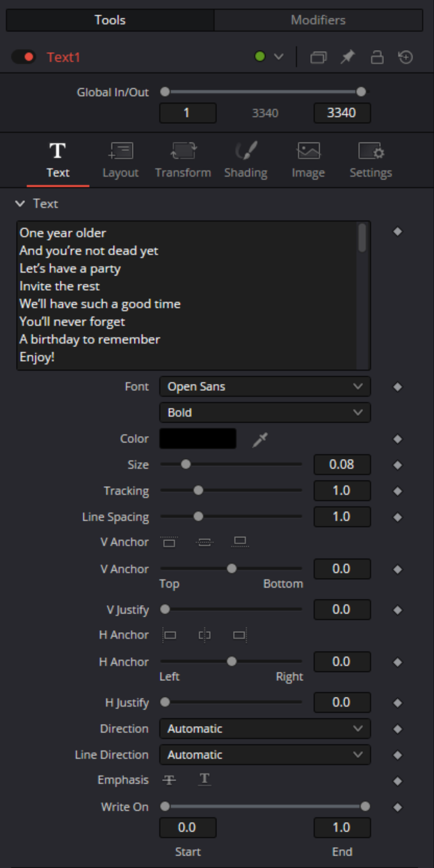Click the black Color swatch
Viewport: 434px width, 868px height.
(198, 439)
